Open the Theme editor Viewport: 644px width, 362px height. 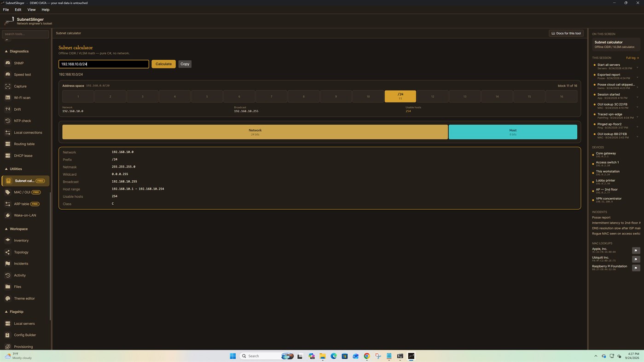click(x=25, y=299)
